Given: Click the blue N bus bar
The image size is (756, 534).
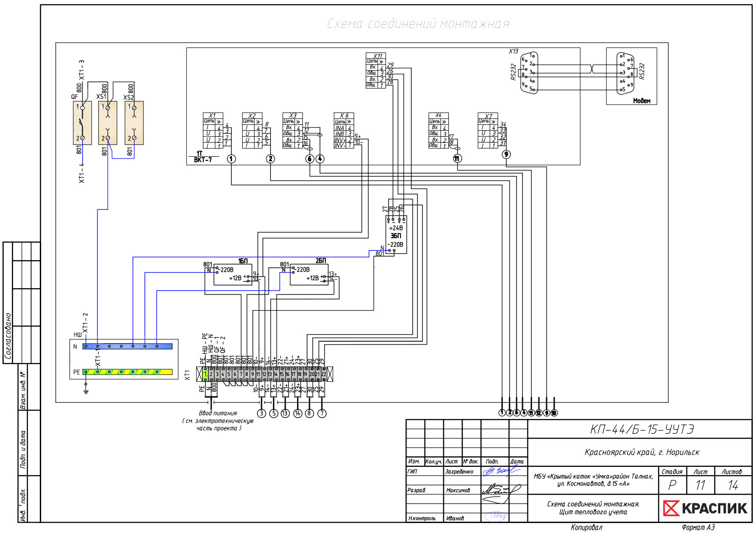Looking at the screenshot, I should coord(128,346).
